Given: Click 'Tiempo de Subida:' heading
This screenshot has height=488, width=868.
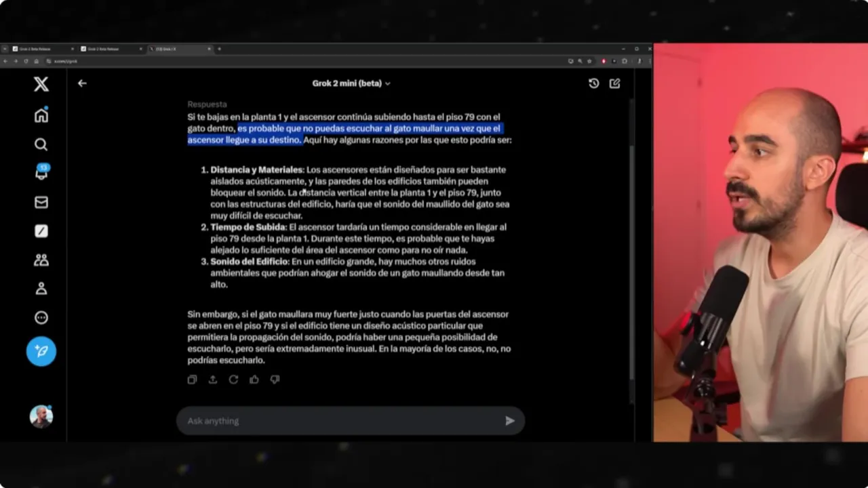Looking at the screenshot, I should click(x=248, y=227).
